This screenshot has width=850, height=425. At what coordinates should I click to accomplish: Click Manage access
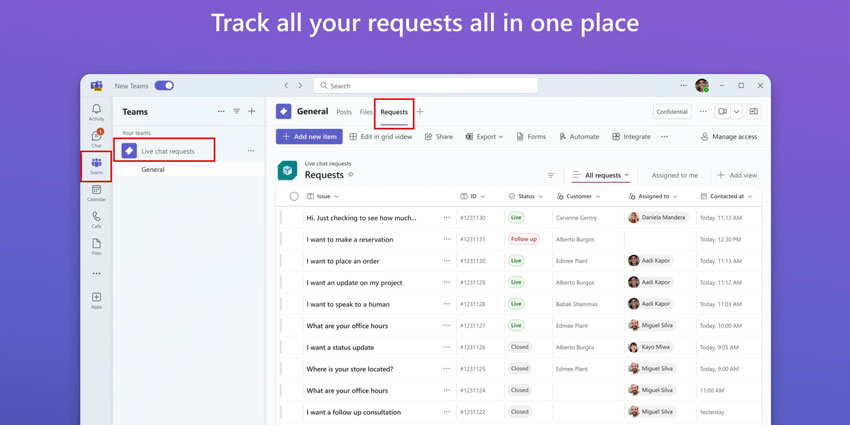[729, 137]
